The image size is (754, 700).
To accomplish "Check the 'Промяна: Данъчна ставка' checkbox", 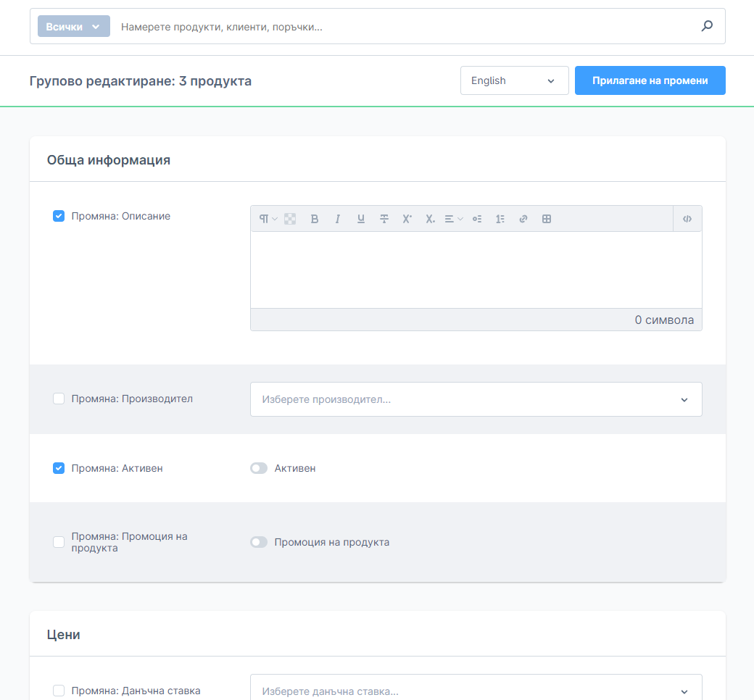I will tap(59, 691).
